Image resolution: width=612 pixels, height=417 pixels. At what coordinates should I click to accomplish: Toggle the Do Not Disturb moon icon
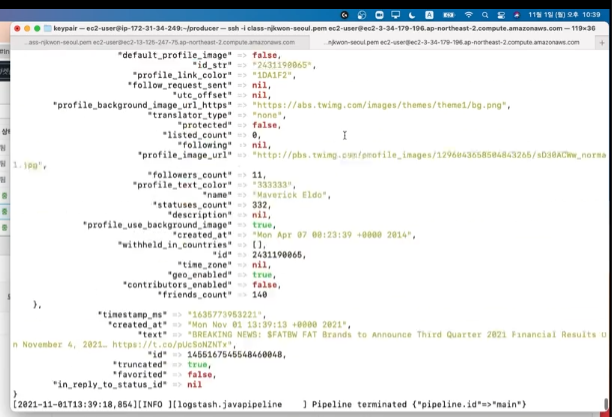[x=412, y=15]
